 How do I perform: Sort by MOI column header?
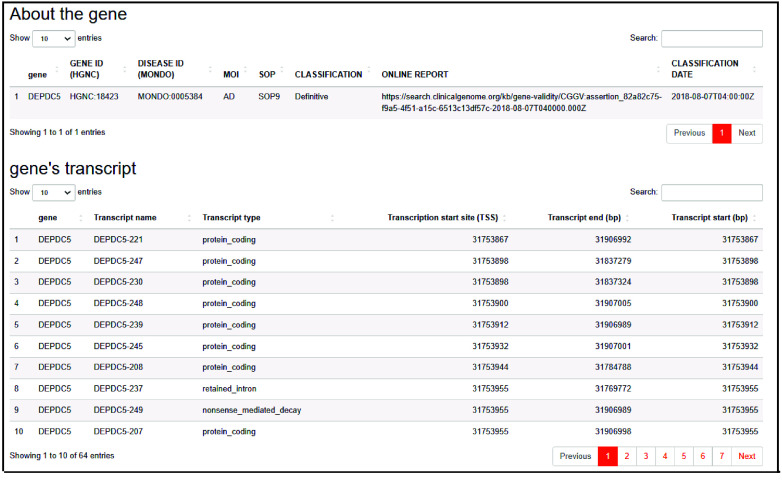click(x=231, y=75)
